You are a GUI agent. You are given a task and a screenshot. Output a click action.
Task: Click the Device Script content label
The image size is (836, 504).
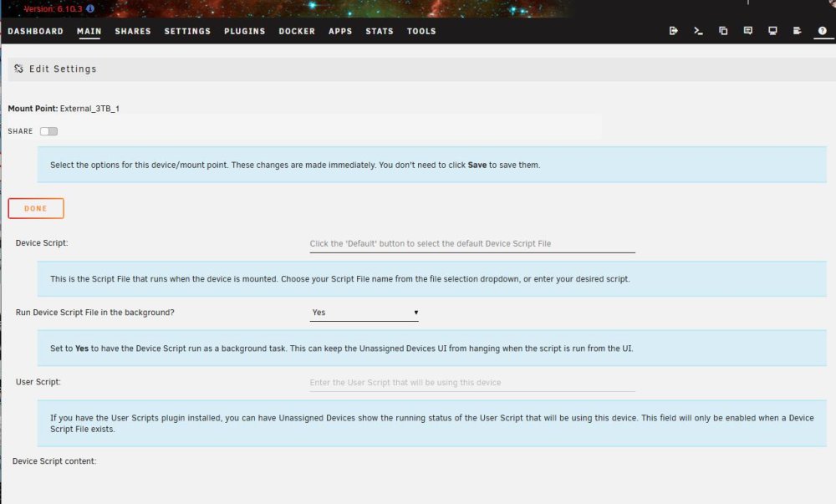tap(54, 461)
